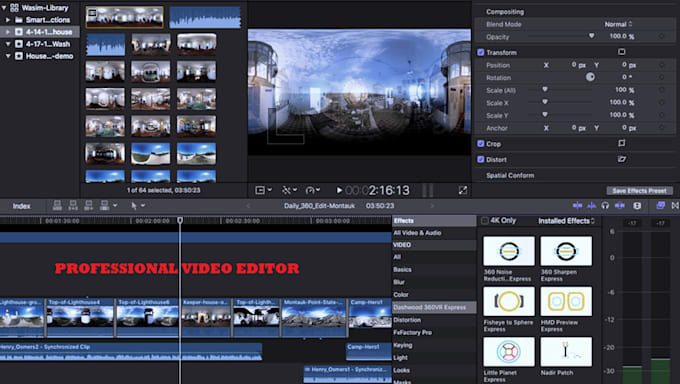The image size is (680, 384).
Task: Add keyframe button for Rotation
Action: [x=661, y=77]
